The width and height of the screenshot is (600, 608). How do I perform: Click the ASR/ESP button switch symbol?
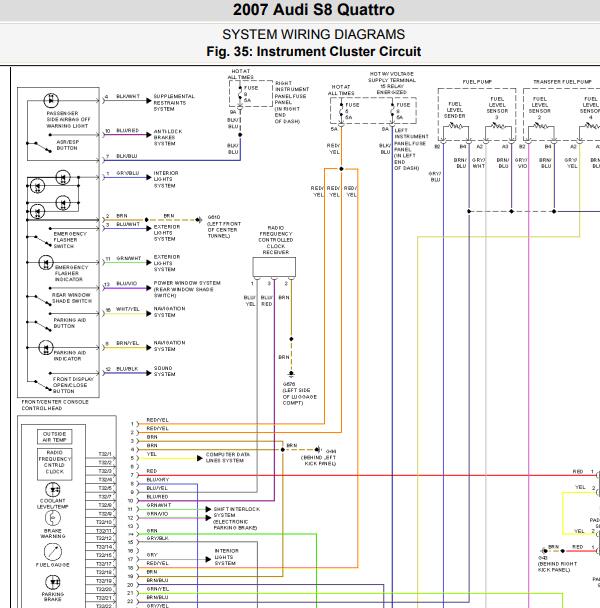coord(40,147)
